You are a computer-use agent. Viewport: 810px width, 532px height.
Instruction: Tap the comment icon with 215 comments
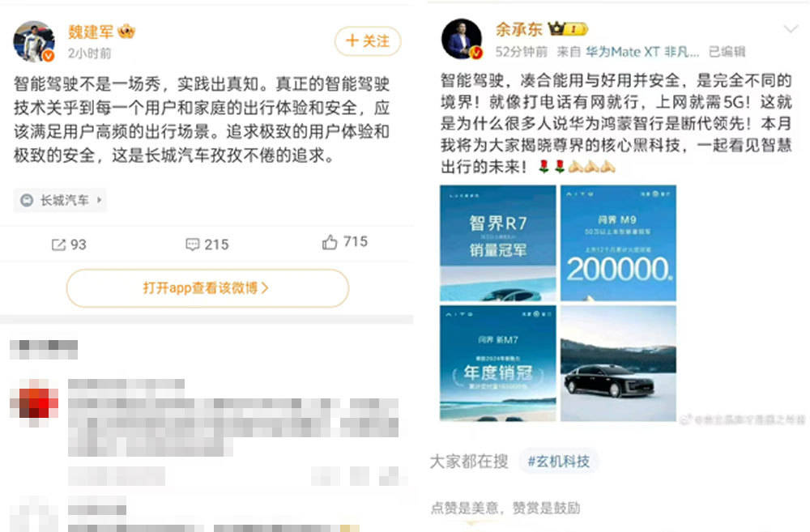pos(192,245)
